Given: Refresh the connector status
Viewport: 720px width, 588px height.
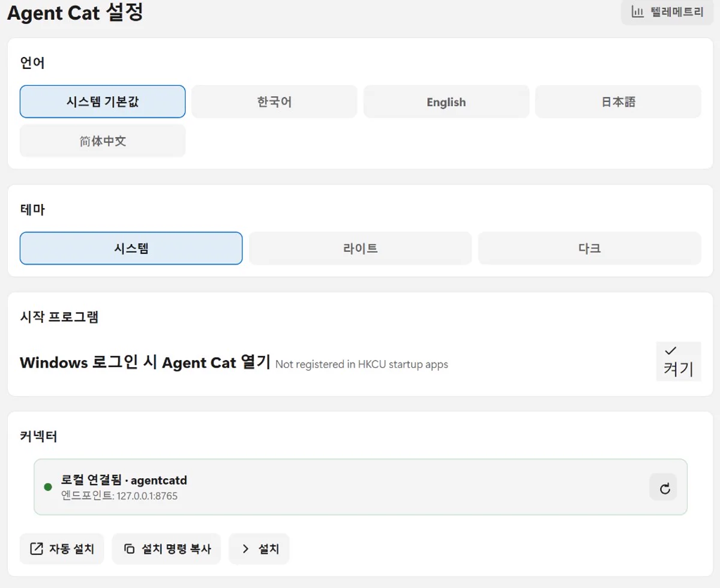Looking at the screenshot, I should (x=664, y=487).
